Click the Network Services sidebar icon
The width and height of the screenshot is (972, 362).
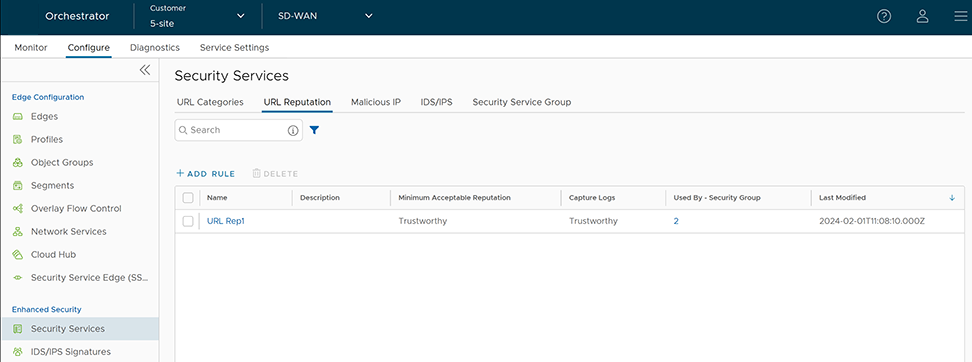coord(18,232)
